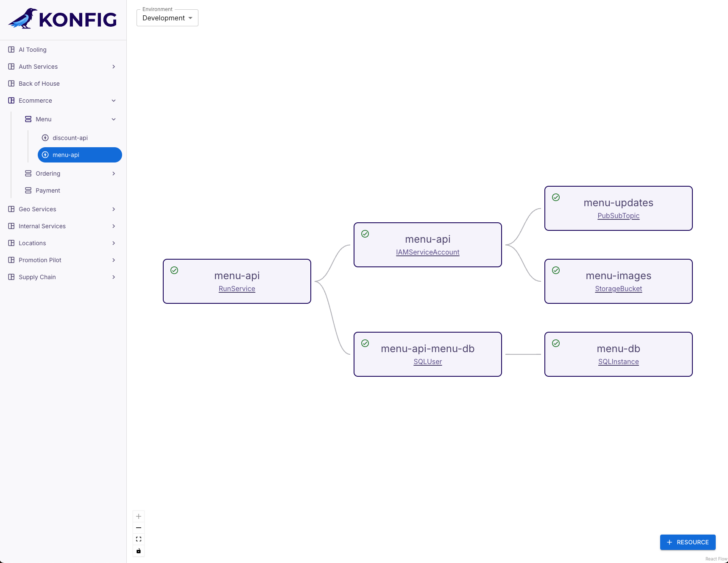Collapse the Ecommerce section chevron
Viewport: 728px width, 563px height.
tap(114, 101)
